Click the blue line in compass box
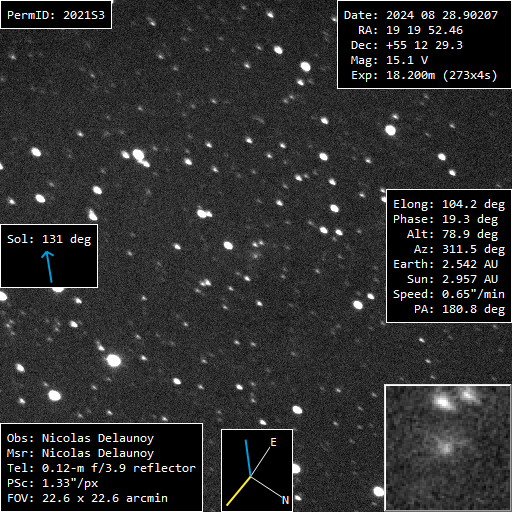 coord(248,458)
